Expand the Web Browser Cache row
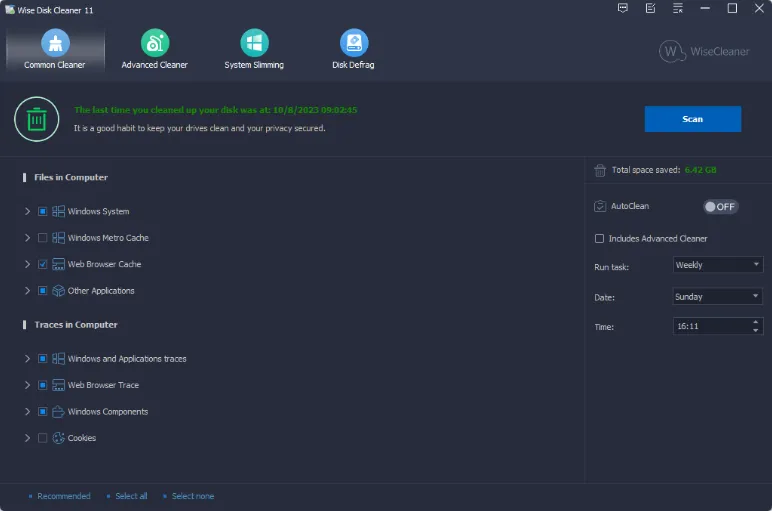Image resolution: width=772 pixels, height=511 pixels. [x=27, y=264]
